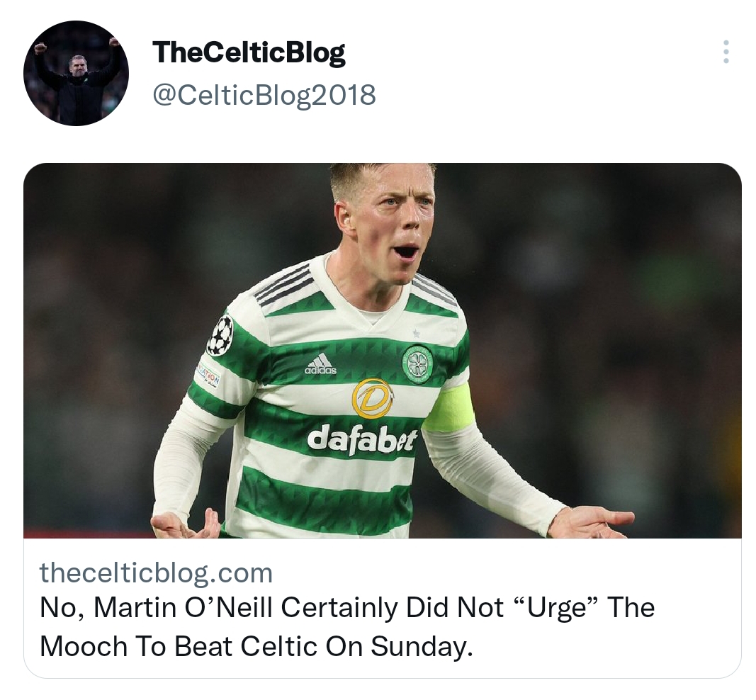This screenshot has height=700, width=756.
Task: Click the adidas logo on the shirt
Action: coord(321,364)
